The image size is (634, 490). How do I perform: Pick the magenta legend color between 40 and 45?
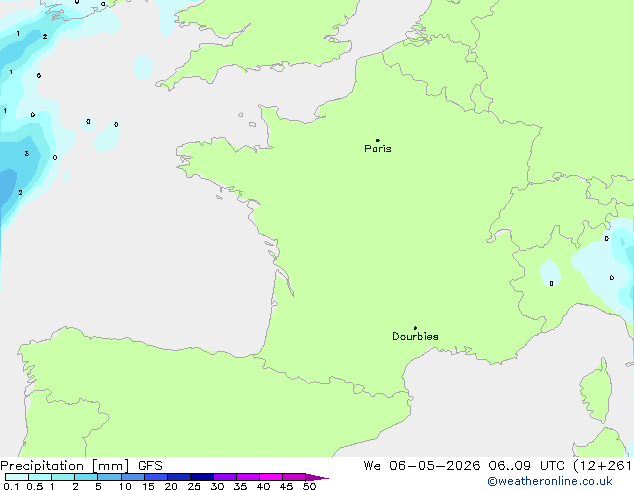[271, 477]
